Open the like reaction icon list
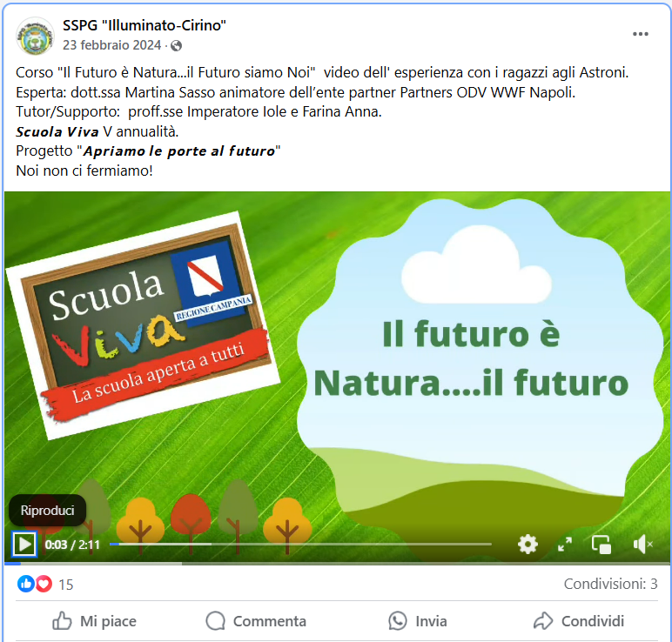672x642 pixels. pyautogui.click(x=25, y=584)
